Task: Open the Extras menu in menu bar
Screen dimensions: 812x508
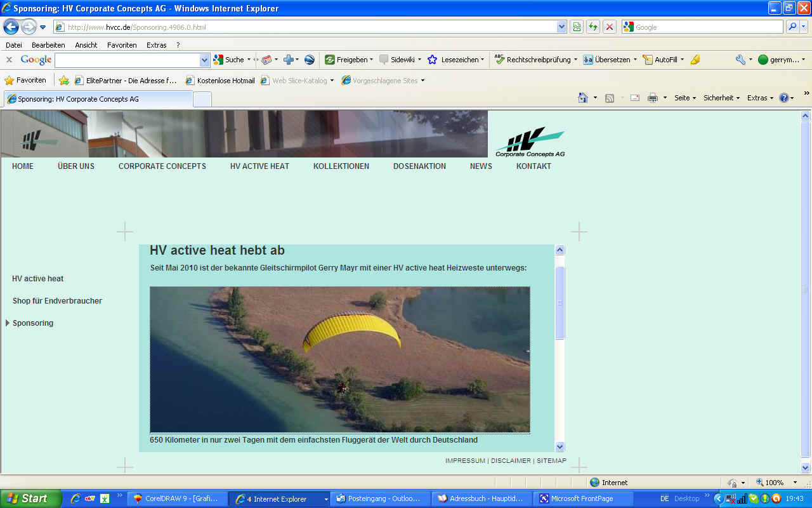Action: [157, 45]
